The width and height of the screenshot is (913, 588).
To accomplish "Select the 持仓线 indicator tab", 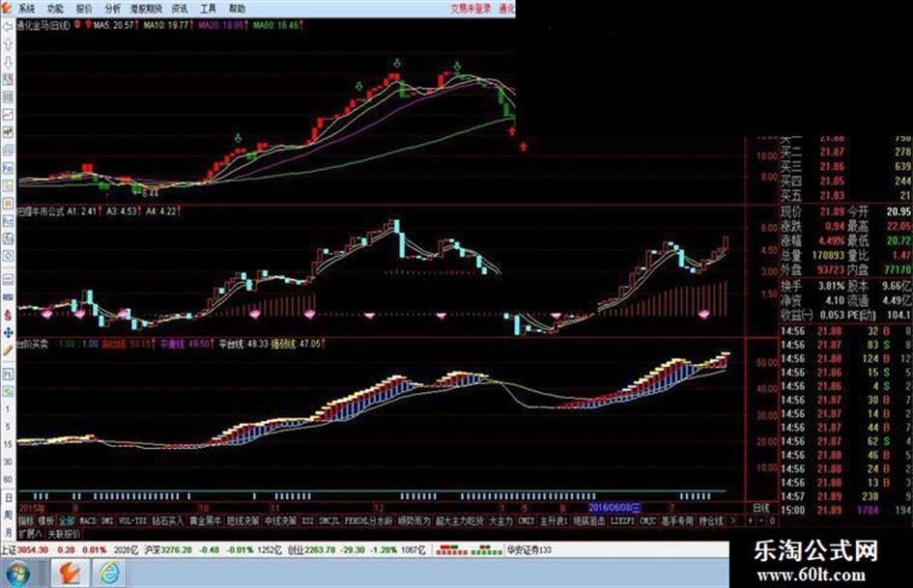I will pyautogui.click(x=711, y=521).
